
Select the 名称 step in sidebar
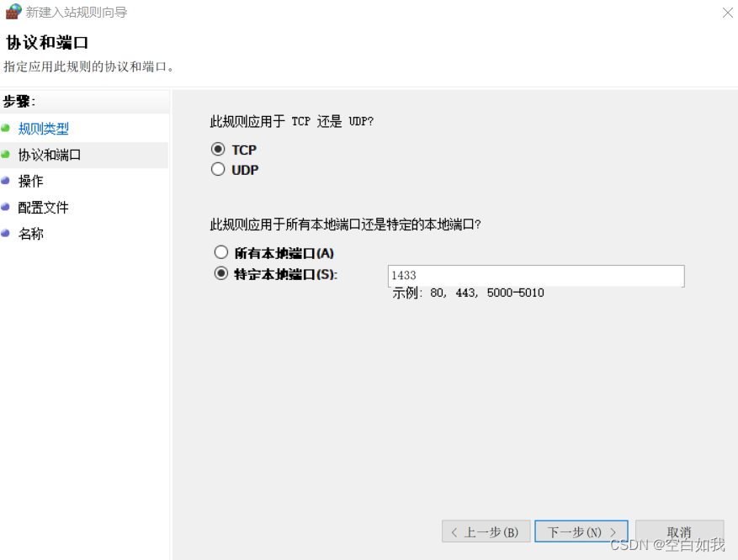tap(30, 234)
